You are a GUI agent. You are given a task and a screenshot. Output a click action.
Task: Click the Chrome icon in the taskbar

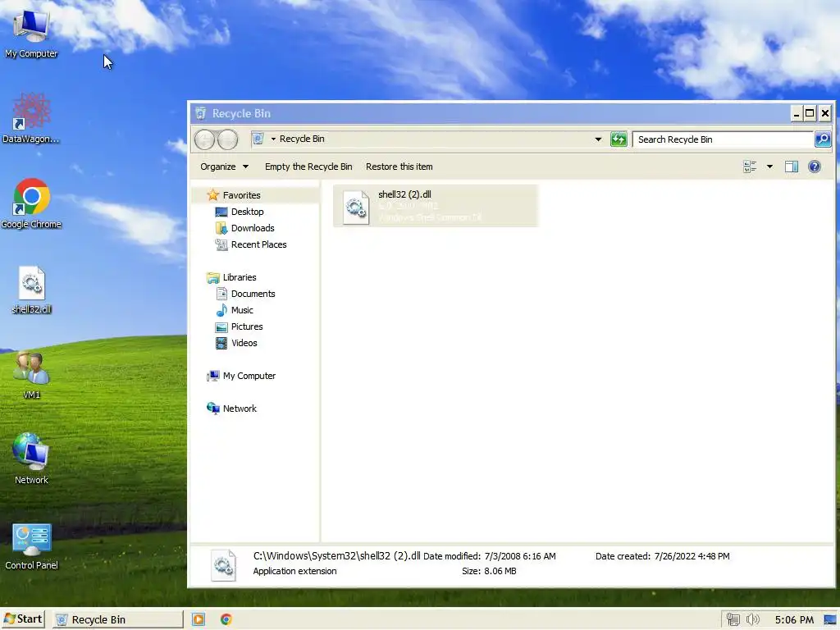[226, 619]
